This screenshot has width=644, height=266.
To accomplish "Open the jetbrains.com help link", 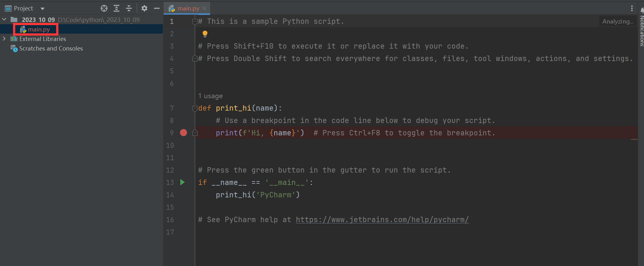I will point(382,220).
